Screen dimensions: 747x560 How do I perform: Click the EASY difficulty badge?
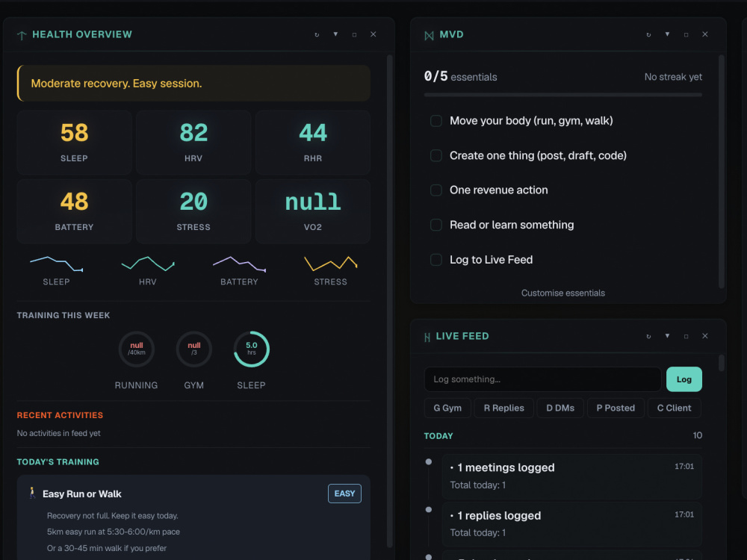coord(344,494)
